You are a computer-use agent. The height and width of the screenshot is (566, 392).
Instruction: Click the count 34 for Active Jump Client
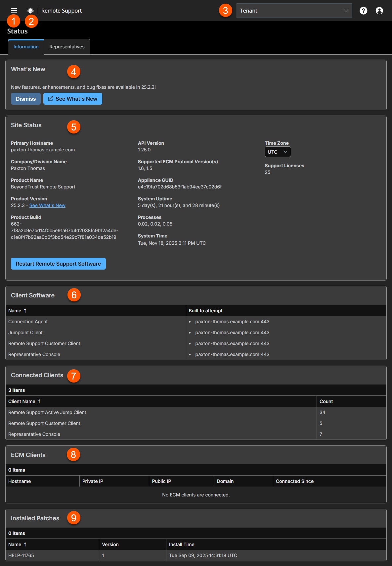(322, 412)
